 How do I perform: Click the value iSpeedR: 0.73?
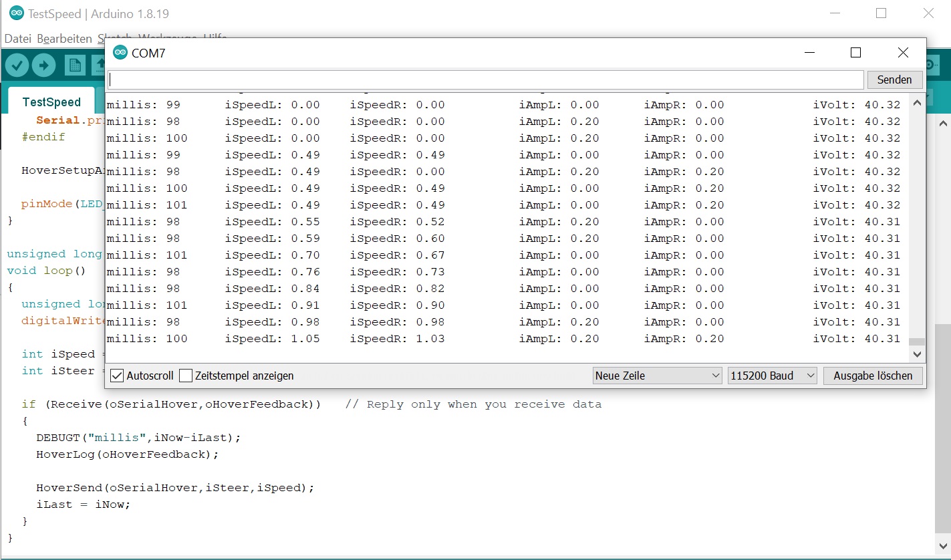(x=397, y=272)
